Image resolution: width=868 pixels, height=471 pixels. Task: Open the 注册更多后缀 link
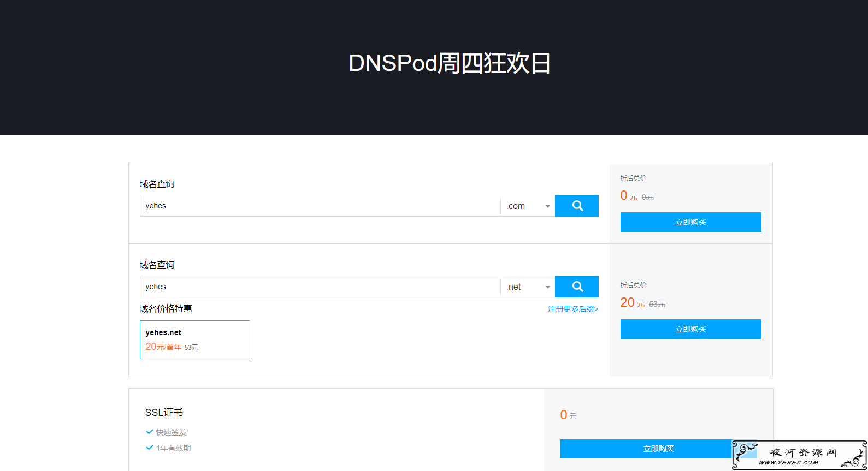[573, 309]
